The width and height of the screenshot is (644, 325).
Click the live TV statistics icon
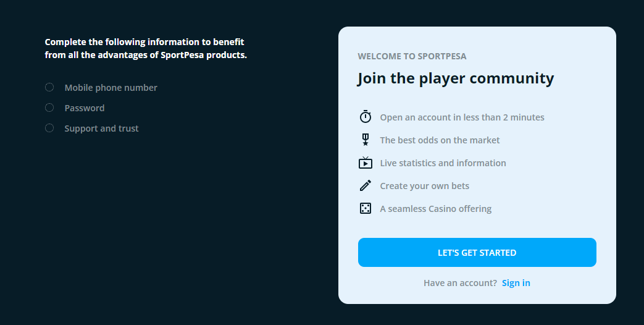click(366, 163)
